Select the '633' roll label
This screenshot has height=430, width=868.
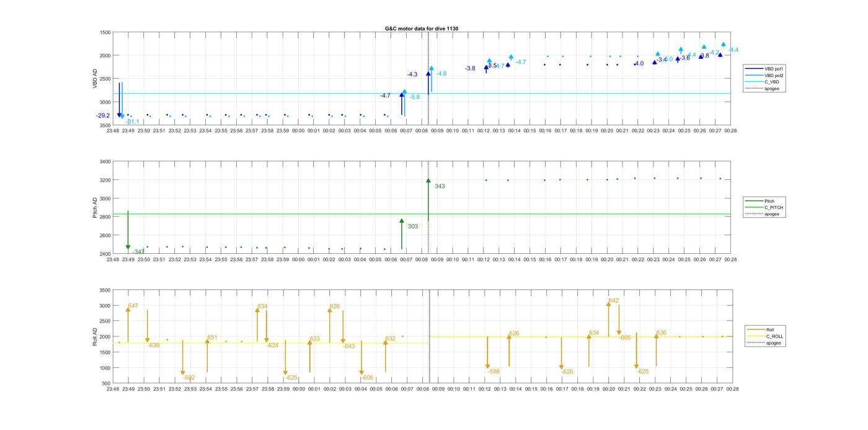click(315, 339)
